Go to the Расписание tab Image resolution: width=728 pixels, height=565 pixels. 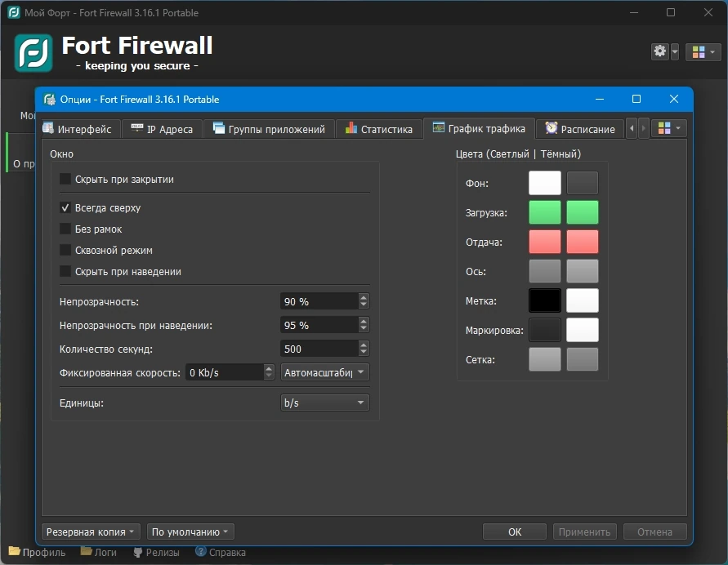click(580, 129)
